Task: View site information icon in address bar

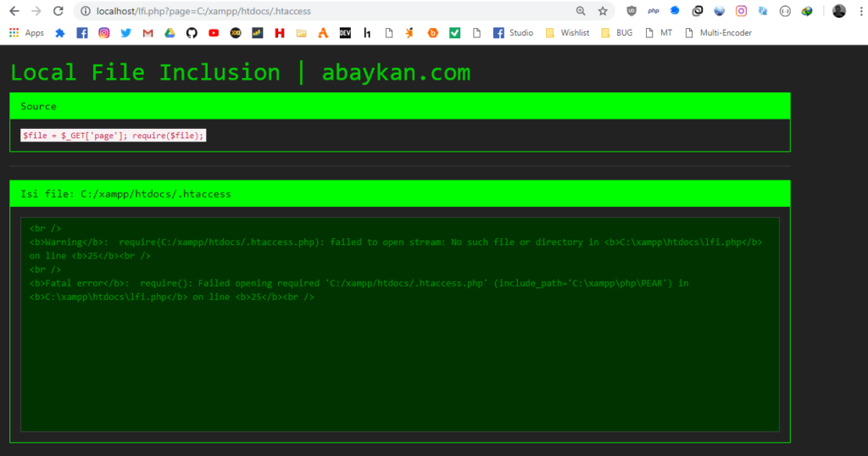Action: click(86, 11)
